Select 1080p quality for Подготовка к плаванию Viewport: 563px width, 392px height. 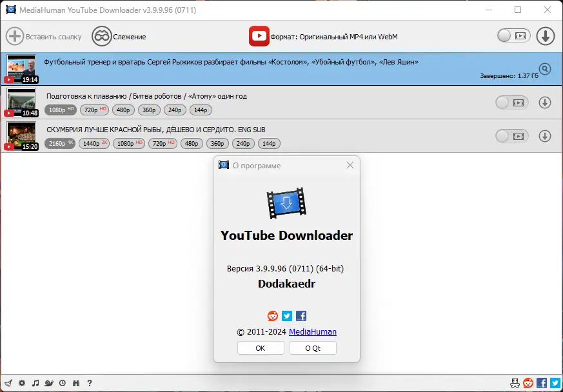61,110
